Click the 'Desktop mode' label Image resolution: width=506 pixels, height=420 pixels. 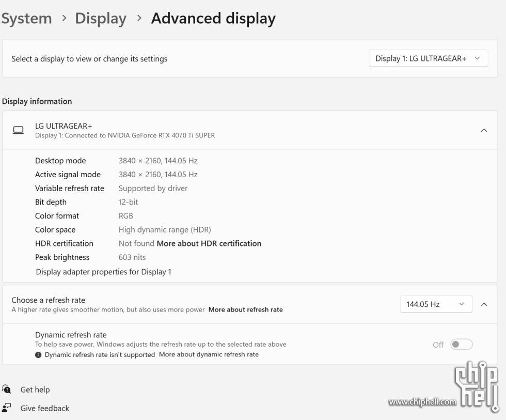pos(60,161)
